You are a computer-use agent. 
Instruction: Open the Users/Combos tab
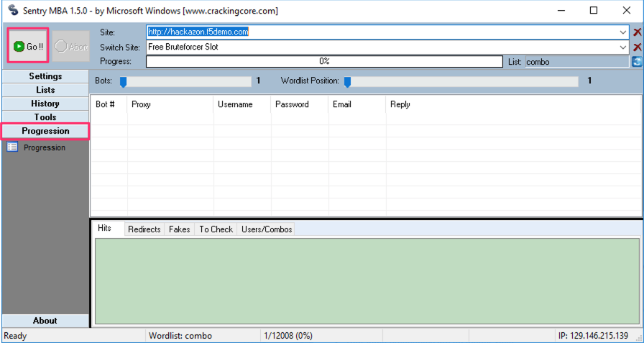tap(267, 229)
